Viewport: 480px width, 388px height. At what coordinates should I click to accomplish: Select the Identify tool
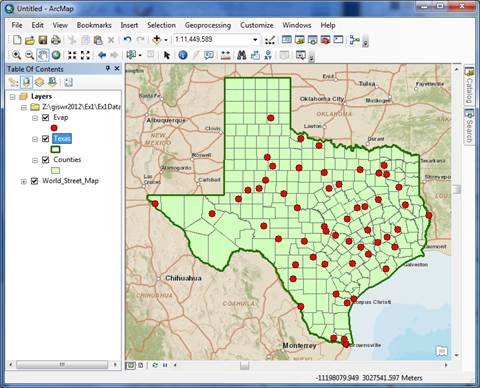click(183, 55)
